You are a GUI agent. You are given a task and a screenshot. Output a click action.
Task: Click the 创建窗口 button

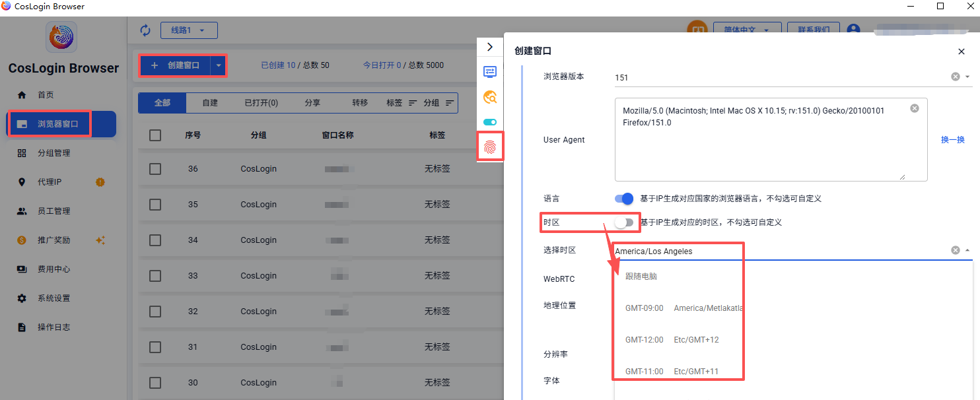tap(175, 65)
